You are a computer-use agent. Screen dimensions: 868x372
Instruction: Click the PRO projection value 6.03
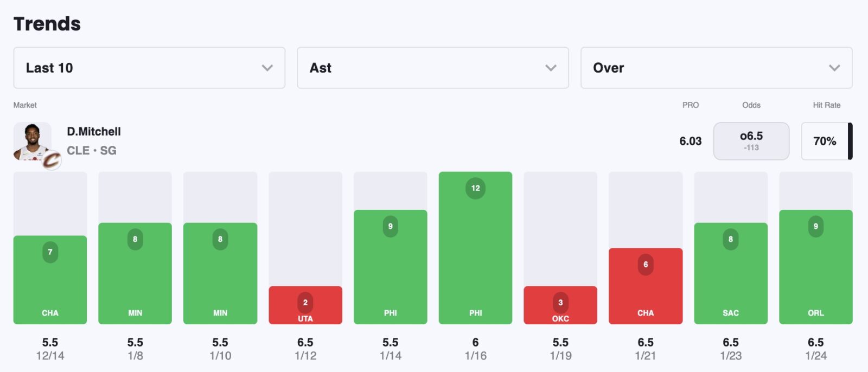pos(690,141)
